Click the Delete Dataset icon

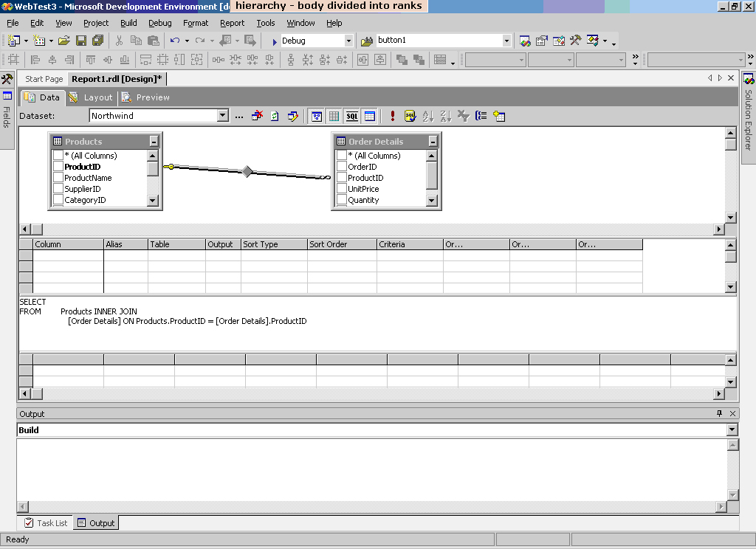(258, 116)
